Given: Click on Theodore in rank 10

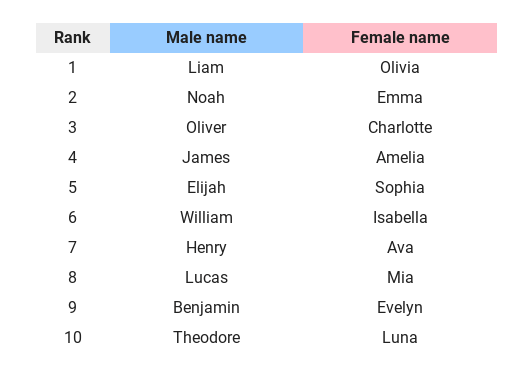Looking at the screenshot, I should pyautogui.click(x=206, y=337).
